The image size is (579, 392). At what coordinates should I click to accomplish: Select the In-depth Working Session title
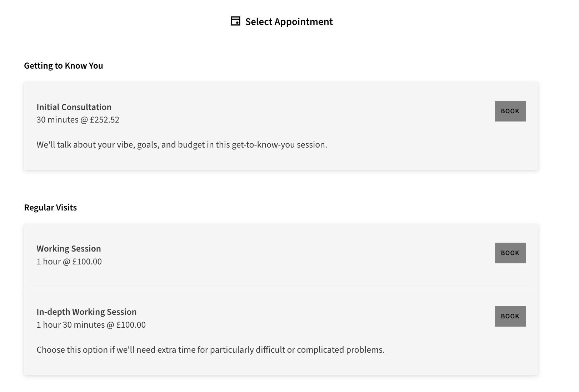click(86, 312)
